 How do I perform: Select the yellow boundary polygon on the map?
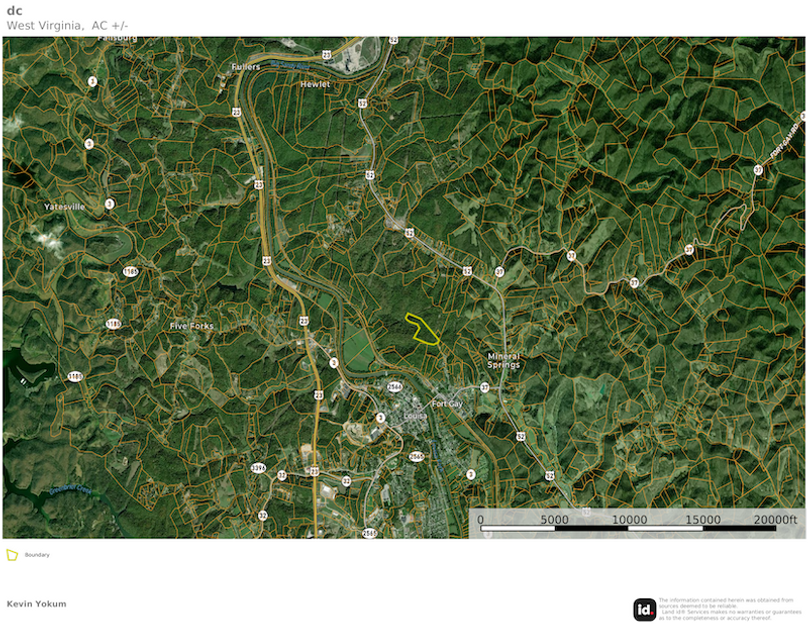(x=424, y=329)
